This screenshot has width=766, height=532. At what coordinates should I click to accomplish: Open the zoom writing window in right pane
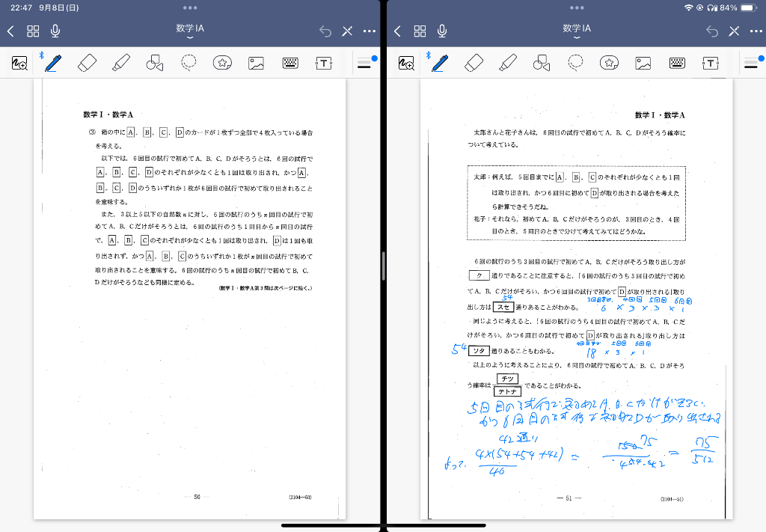406,63
